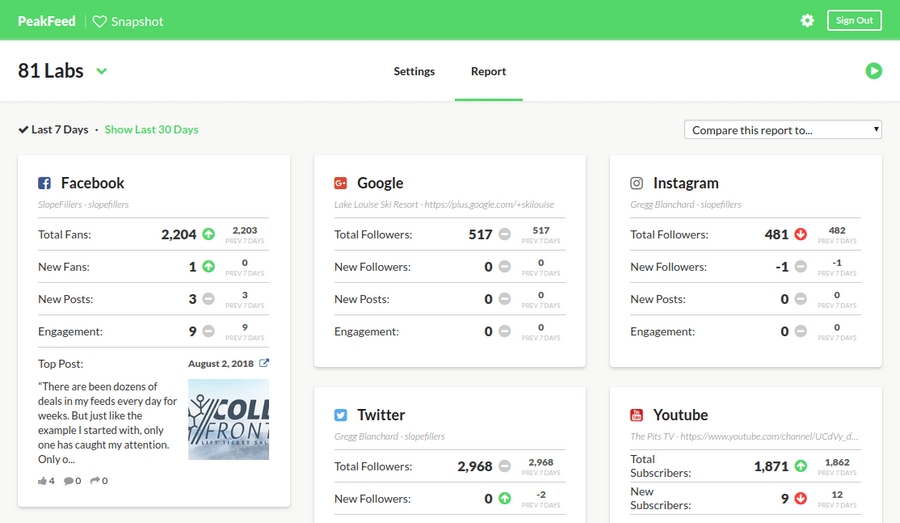Click the top post thumbnail image
This screenshot has width=900, height=523.
pos(228,419)
